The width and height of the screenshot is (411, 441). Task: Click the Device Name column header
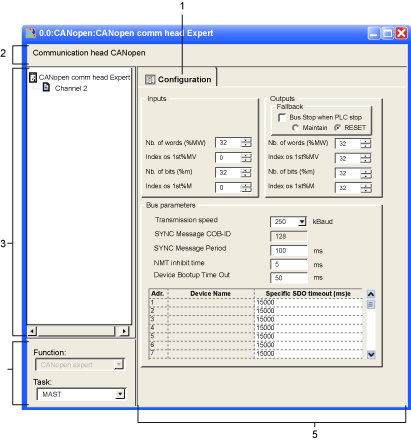[x=211, y=293]
